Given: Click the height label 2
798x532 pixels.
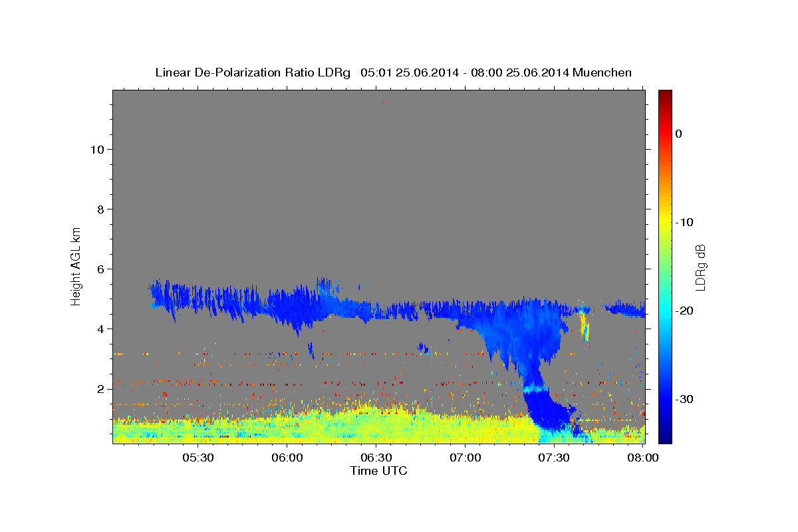Looking at the screenshot, I should [100, 389].
